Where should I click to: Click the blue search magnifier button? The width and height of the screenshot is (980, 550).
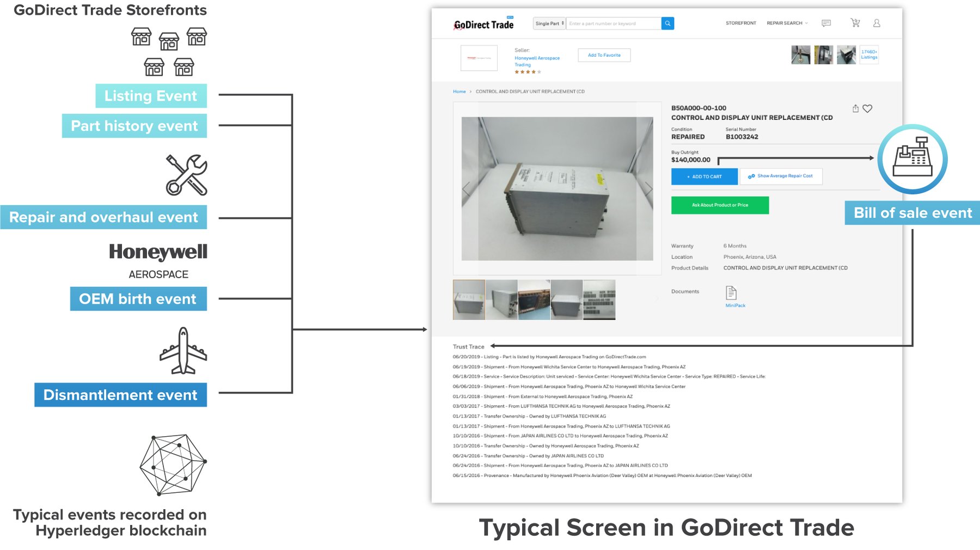pos(667,23)
